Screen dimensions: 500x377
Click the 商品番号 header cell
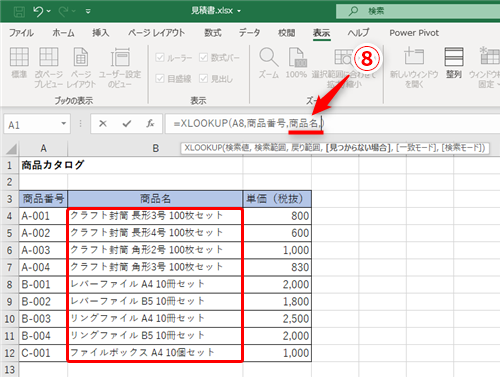(x=43, y=199)
